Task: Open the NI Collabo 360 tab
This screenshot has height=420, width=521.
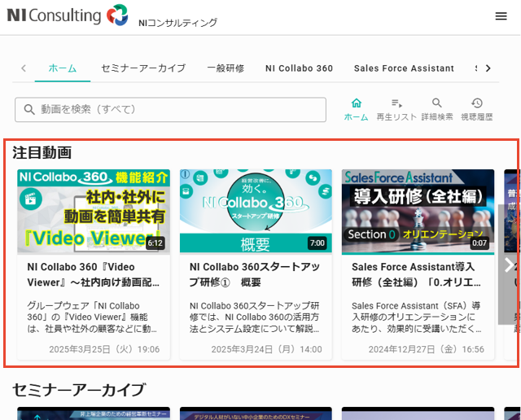Action: click(x=299, y=68)
